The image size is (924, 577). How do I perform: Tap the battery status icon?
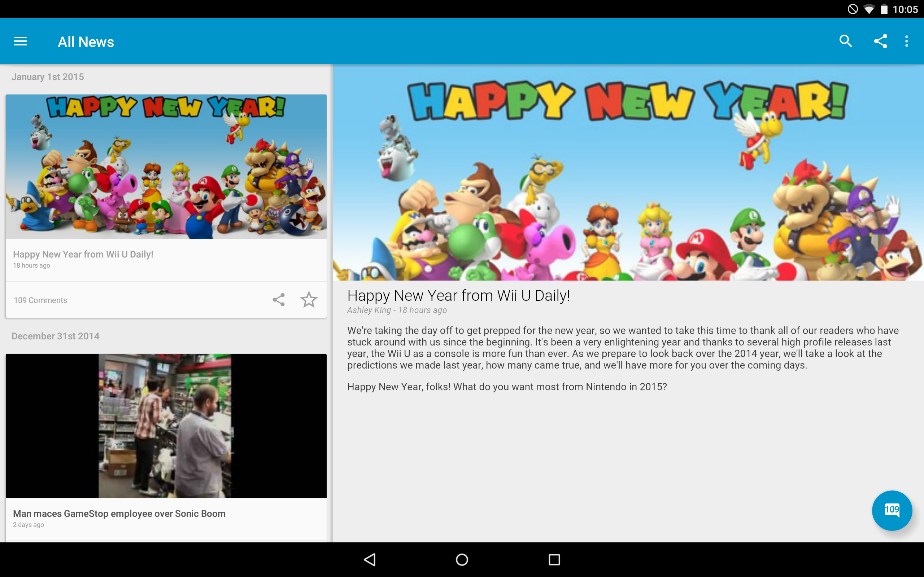tap(884, 9)
